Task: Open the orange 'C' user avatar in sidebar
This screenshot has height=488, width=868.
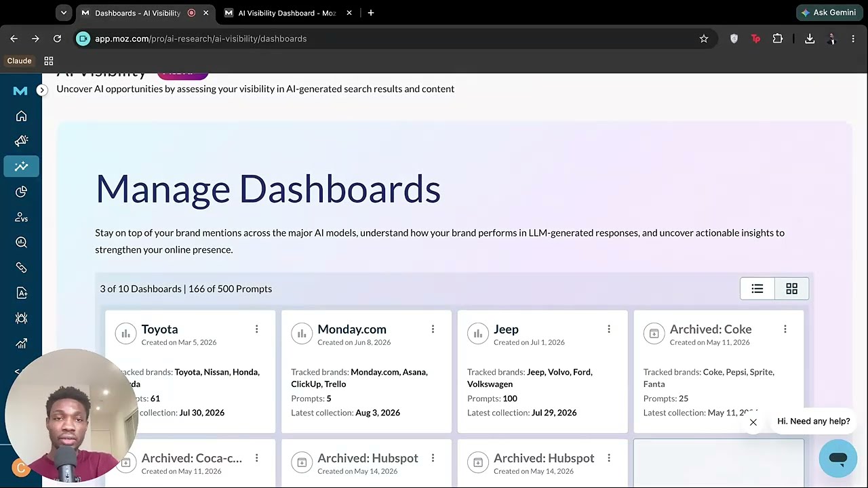Action: pos(21,468)
